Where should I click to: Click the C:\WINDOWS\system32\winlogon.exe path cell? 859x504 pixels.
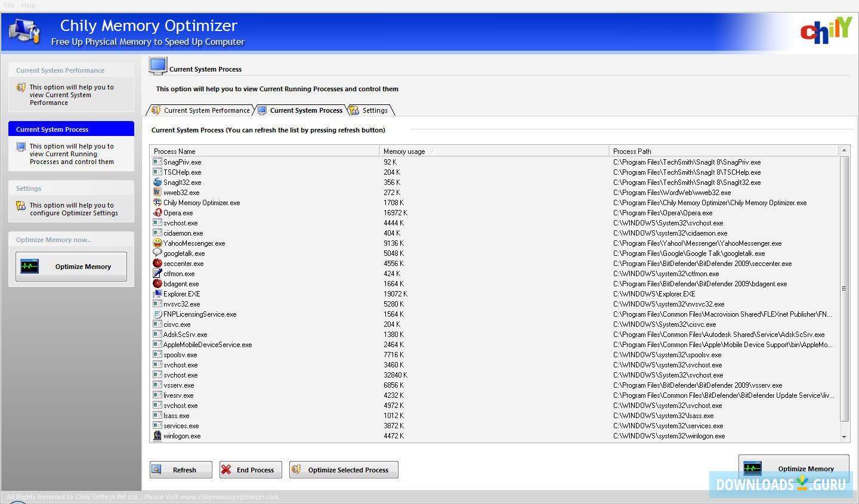click(669, 436)
